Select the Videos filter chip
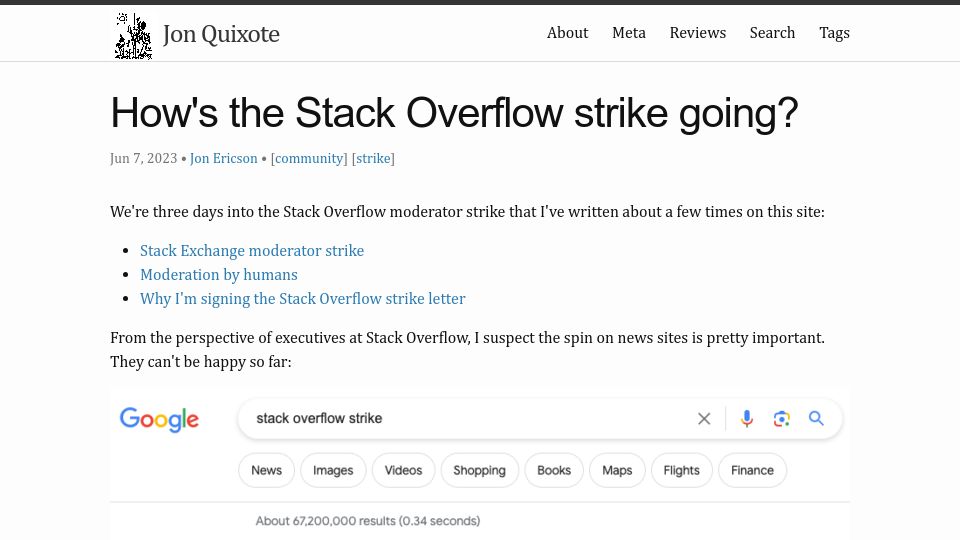960x540 pixels. [403, 470]
